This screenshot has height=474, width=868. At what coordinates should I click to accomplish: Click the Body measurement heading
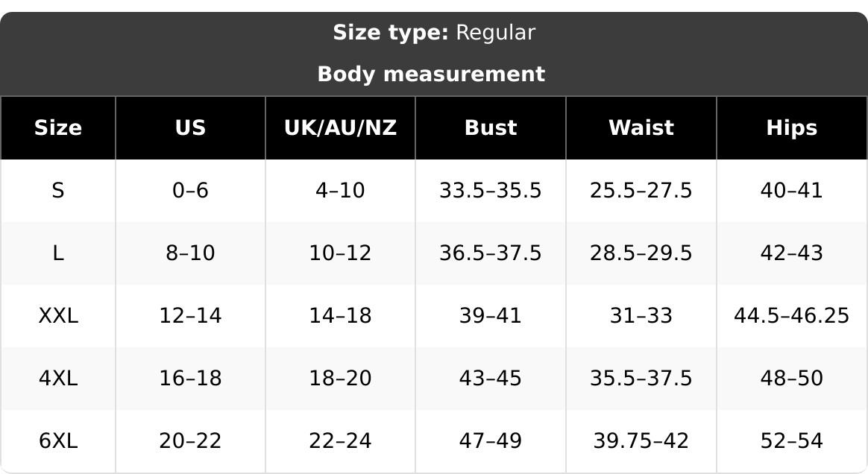click(431, 74)
